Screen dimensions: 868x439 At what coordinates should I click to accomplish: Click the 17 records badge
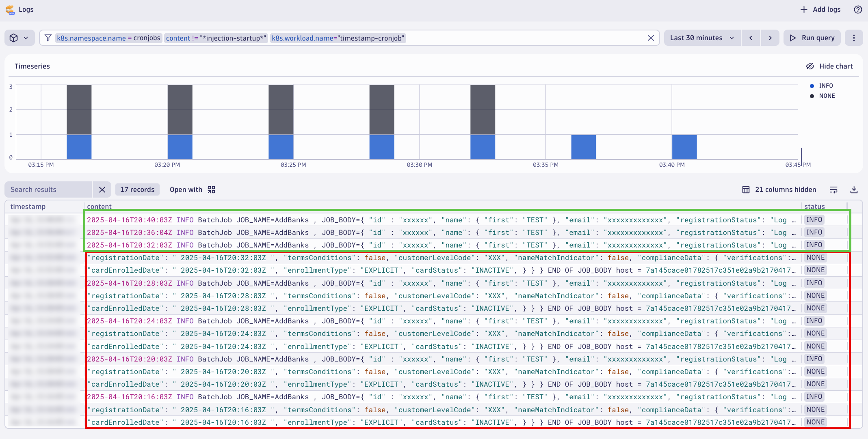137,189
